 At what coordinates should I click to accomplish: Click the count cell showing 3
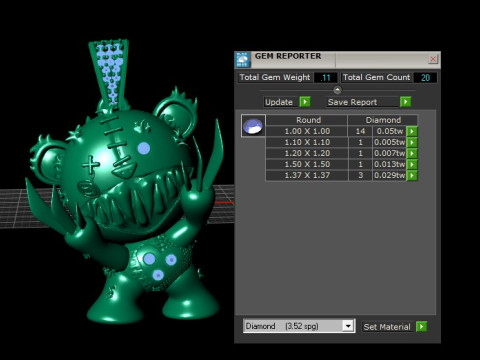[360, 175]
